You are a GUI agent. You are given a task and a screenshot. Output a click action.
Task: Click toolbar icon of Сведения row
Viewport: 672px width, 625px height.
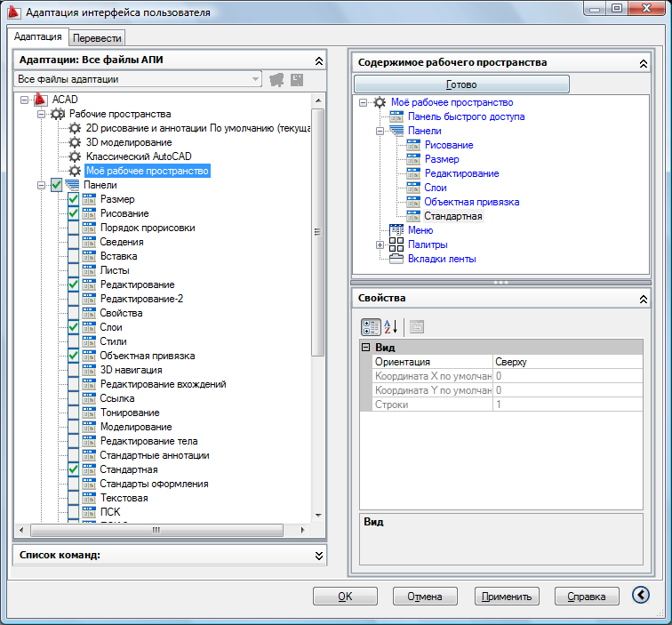click(x=89, y=242)
